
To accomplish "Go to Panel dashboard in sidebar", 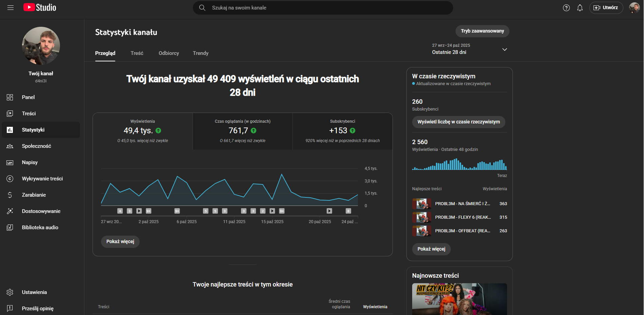I will pyautogui.click(x=28, y=97).
